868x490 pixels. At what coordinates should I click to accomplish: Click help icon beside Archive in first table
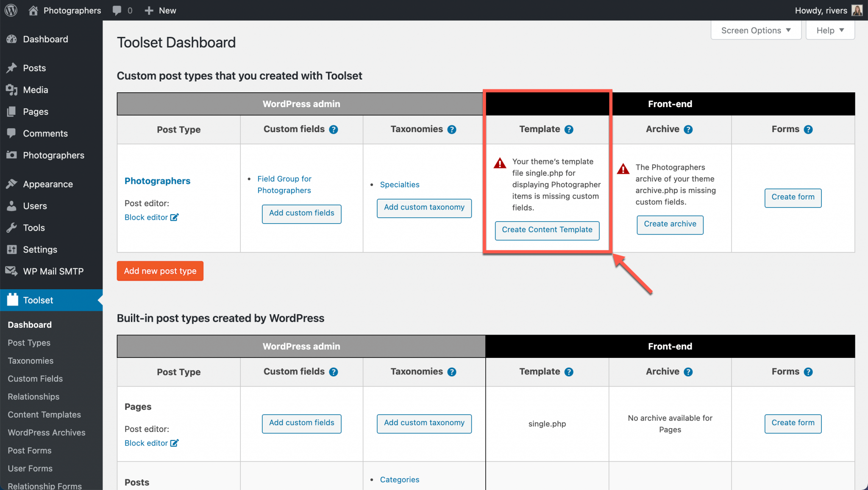[x=688, y=130]
